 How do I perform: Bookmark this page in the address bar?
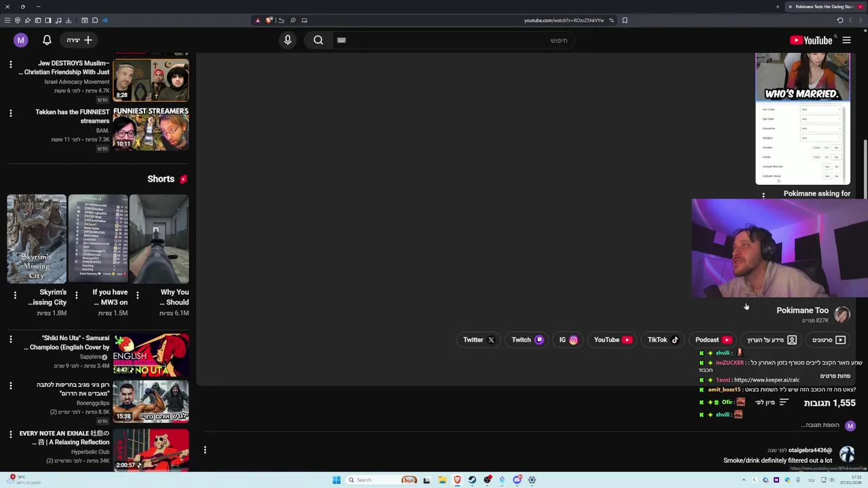point(625,20)
